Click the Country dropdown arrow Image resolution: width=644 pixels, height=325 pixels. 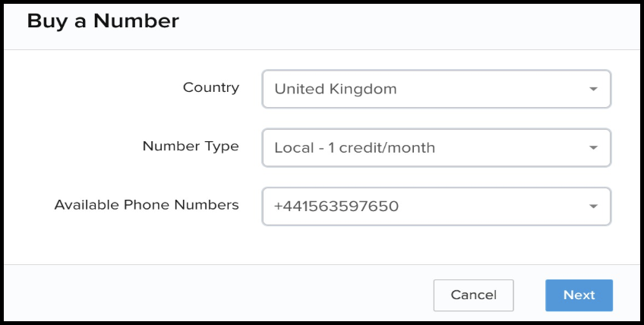tap(593, 90)
